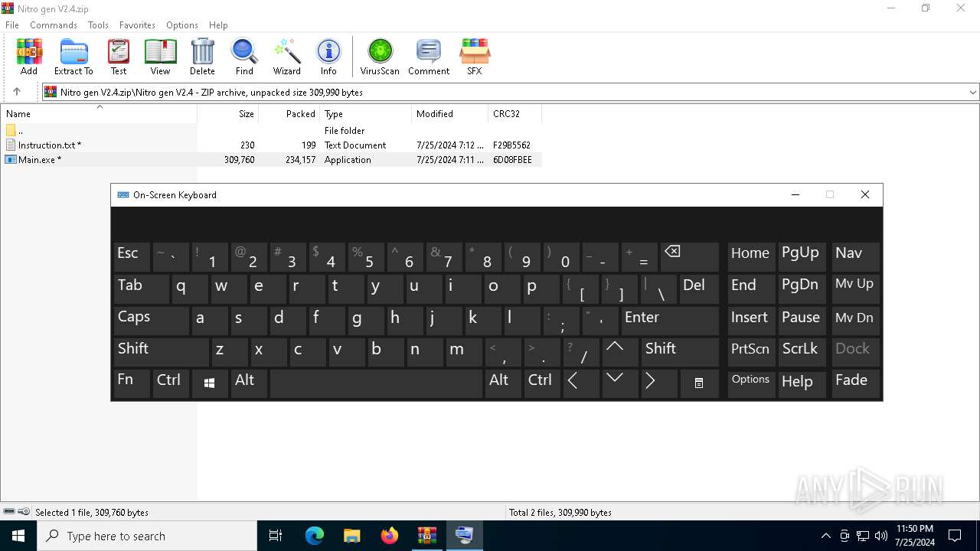Screen dimensions: 980x551
Task: Run VirusScan on the archive
Action: coord(380,57)
